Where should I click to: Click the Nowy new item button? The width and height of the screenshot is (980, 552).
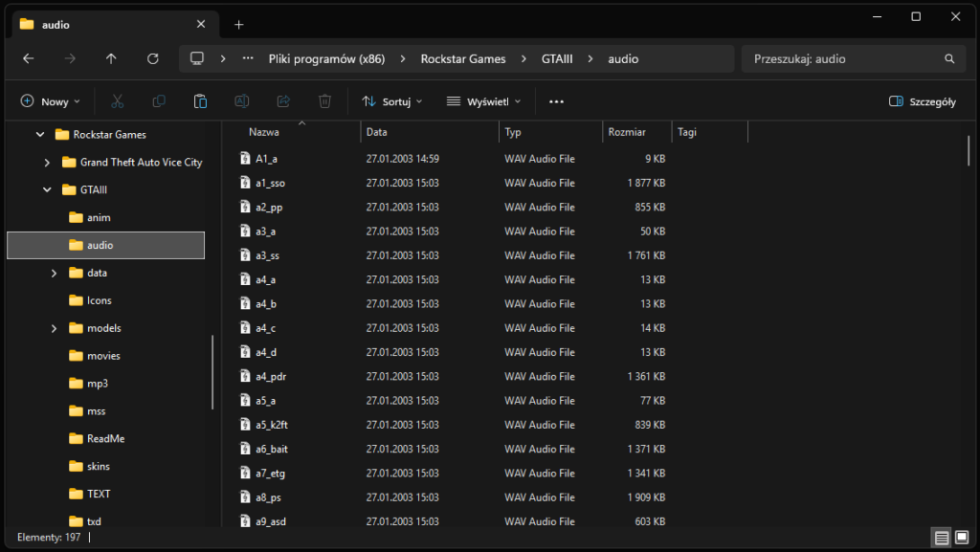click(x=51, y=101)
